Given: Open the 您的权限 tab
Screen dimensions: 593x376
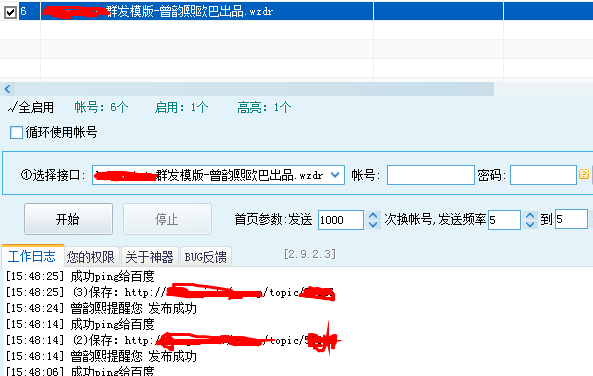Looking at the screenshot, I should pos(91,257).
